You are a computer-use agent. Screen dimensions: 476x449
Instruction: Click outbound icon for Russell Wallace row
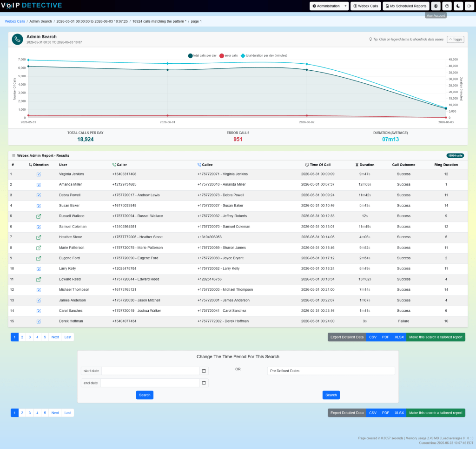coord(39,216)
